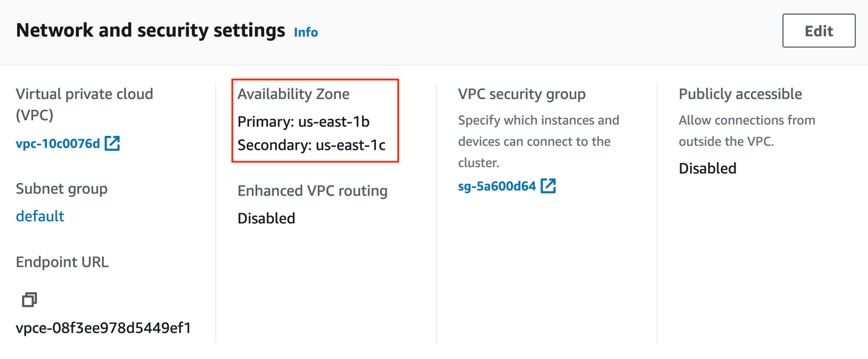Open the Info link beside the heading

306,32
